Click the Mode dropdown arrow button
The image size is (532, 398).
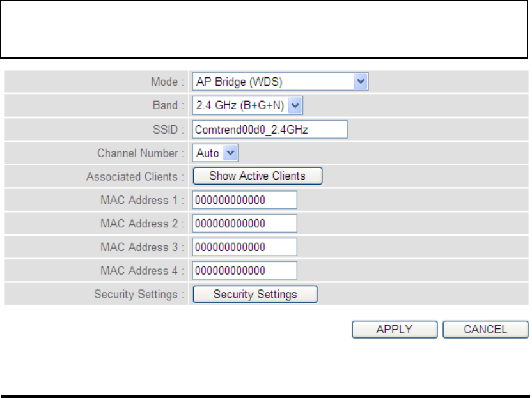tap(361, 82)
